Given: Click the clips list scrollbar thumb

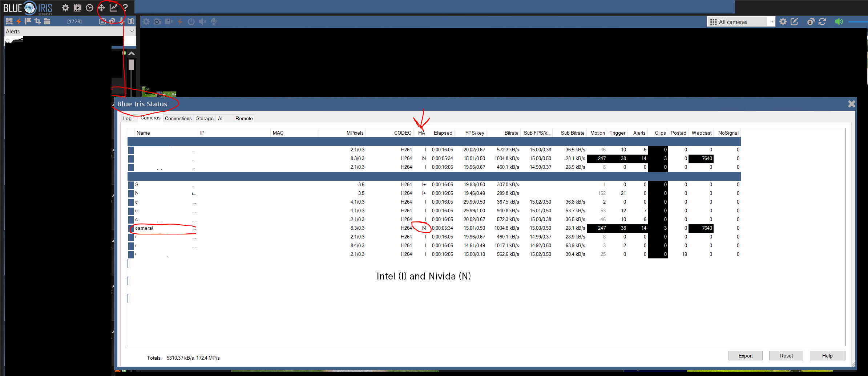Looking at the screenshot, I should pyautogui.click(x=132, y=65).
